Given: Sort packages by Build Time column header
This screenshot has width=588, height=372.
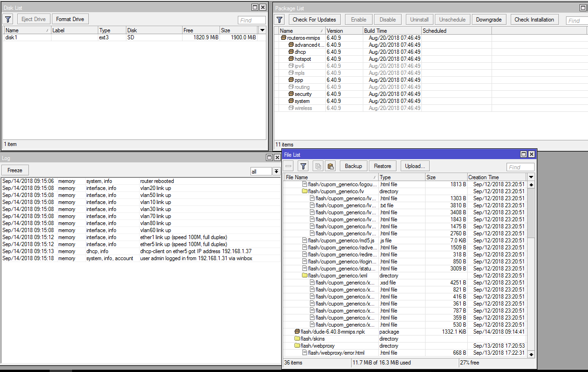Looking at the screenshot, I should (x=392, y=31).
